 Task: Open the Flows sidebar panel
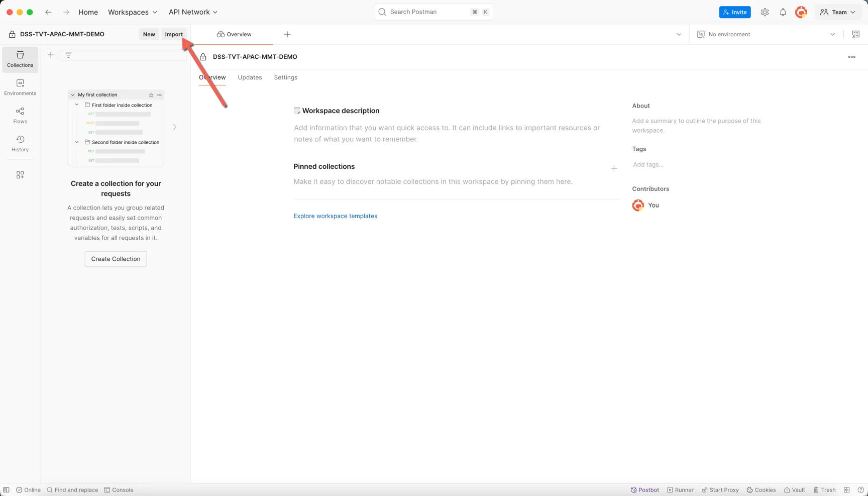click(20, 116)
